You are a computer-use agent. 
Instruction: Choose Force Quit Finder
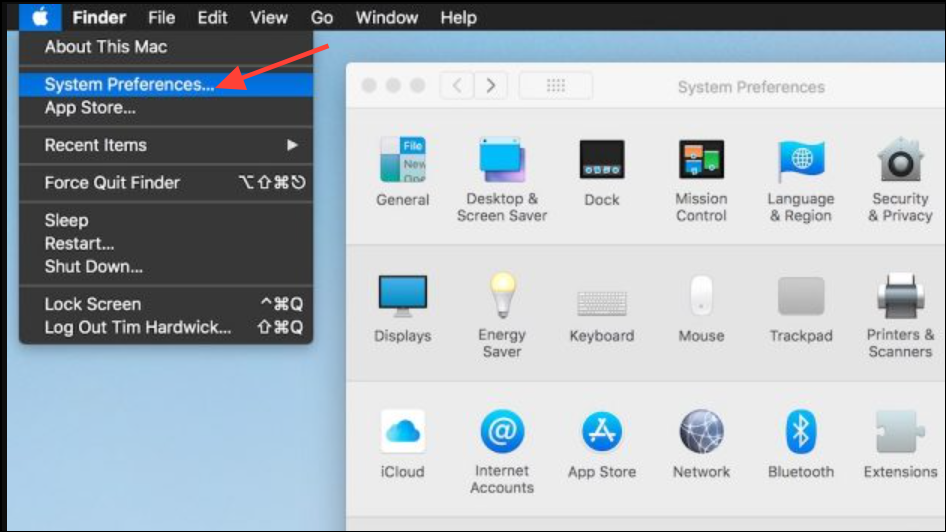coord(166,182)
